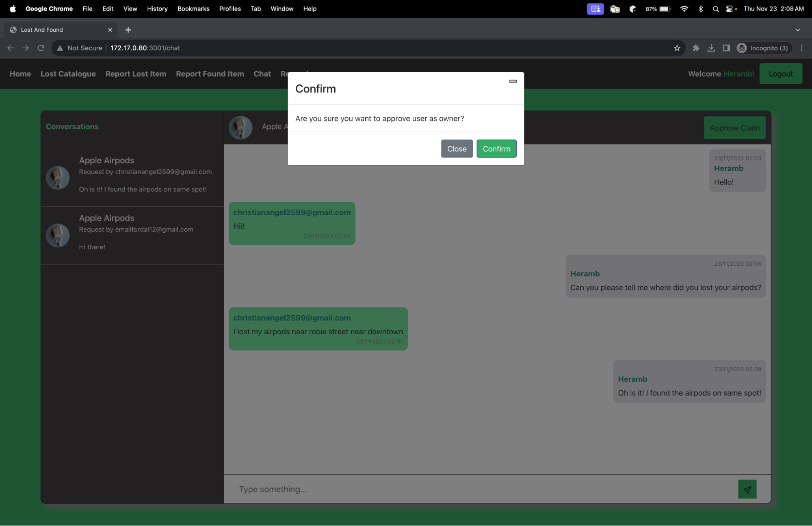Viewport: 812px width, 526px height.
Task: Click the send message paper plane icon
Action: pos(747,489)
